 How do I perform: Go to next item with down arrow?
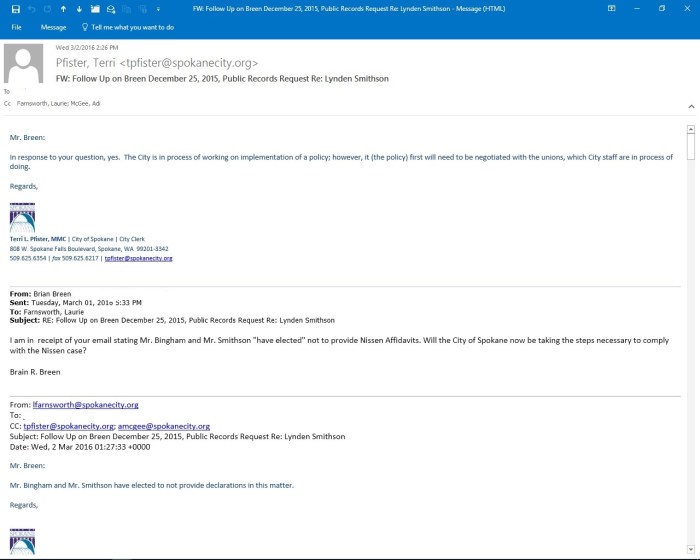79,8
